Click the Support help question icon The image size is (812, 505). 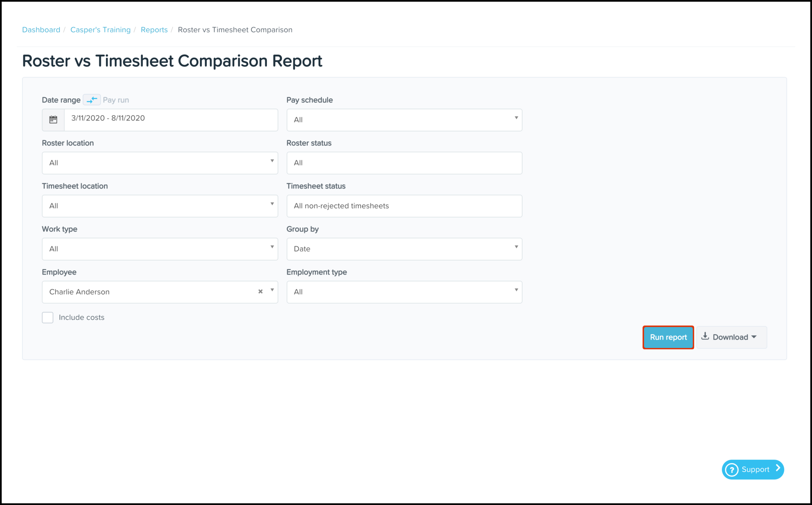point(732,470)
